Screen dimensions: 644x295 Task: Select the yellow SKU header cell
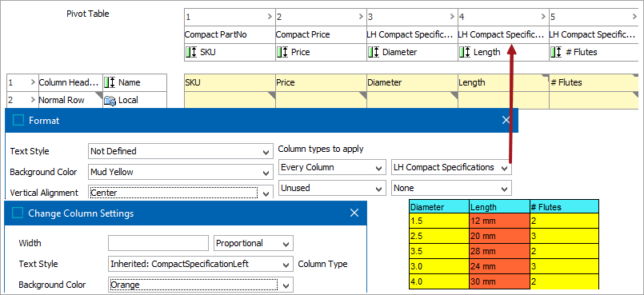230,83
